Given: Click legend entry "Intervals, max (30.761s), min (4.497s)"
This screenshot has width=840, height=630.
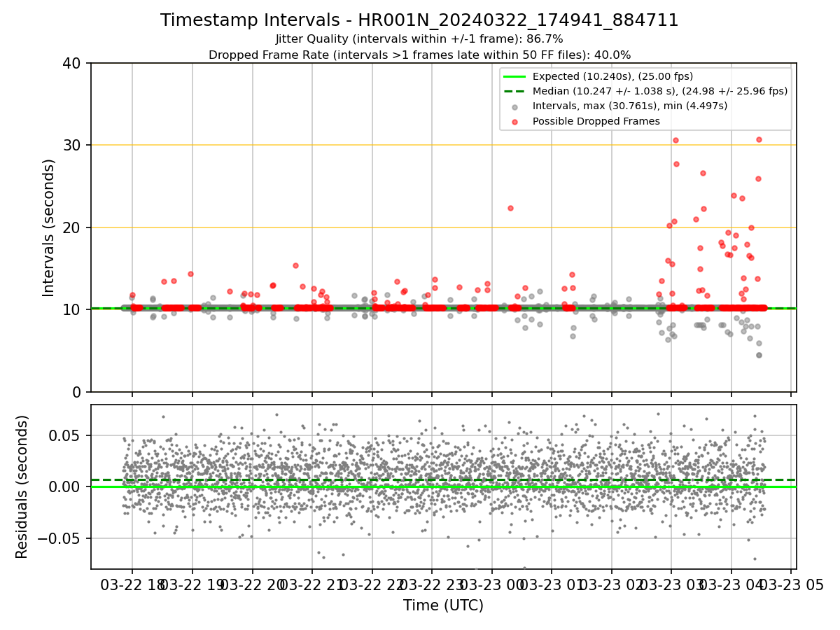Looking at the screenshot, I should tap(630, 106).
